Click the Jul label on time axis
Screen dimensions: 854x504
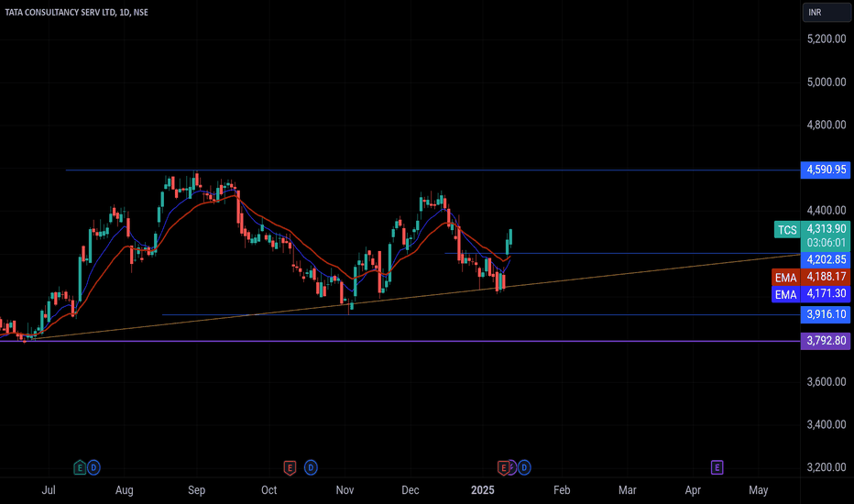click(49, 490)
